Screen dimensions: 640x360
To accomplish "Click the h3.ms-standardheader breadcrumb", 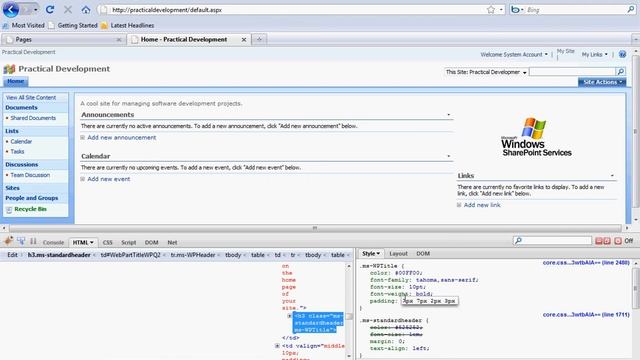I will coord(59,255).
